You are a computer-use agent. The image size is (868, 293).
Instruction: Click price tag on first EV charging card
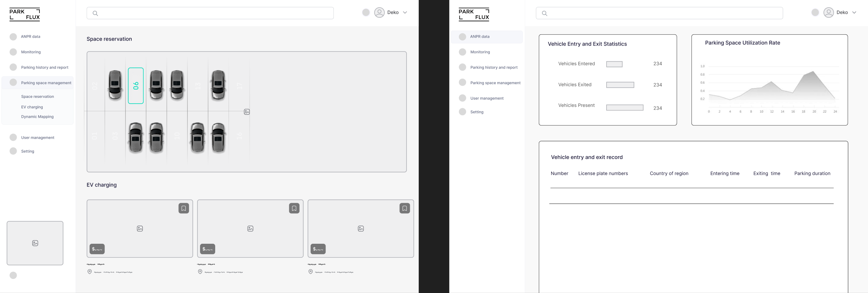[x=97, y=249]
